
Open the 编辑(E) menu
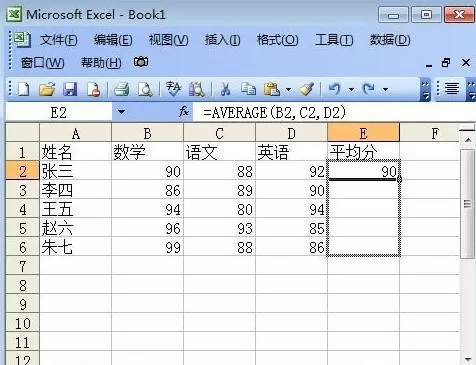click(113, 40)
